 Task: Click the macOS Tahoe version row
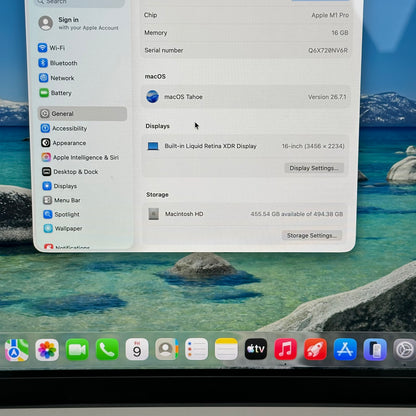click(246, 97)
